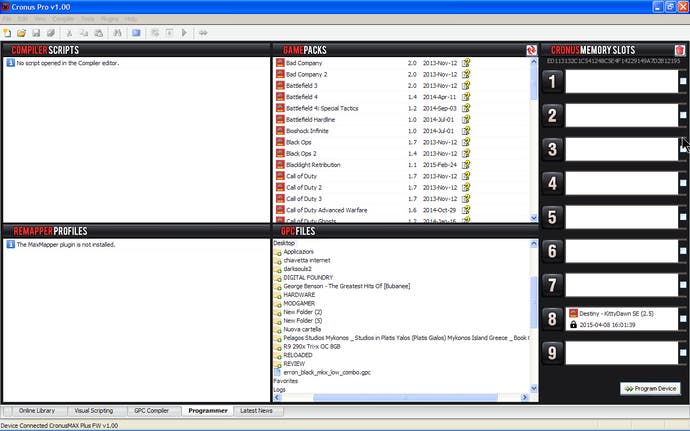Image resolution: width=690 pixels, height=431 pixels.
Task: Open the info icon for Black Ops 2
Action: [x=466, y=153]
